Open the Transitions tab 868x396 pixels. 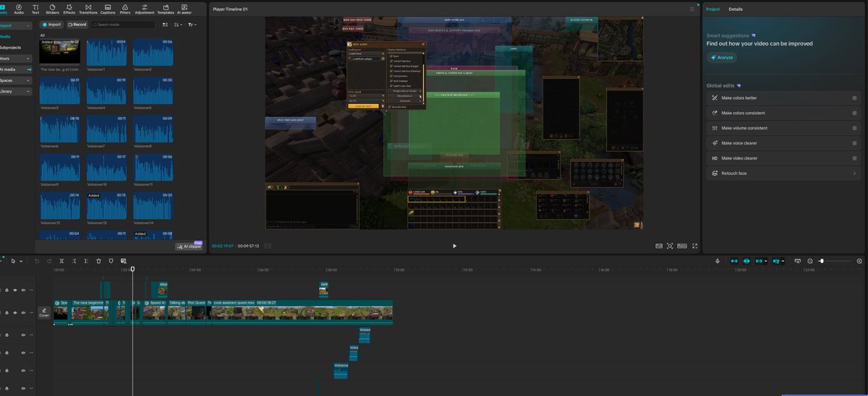[88, 9]
